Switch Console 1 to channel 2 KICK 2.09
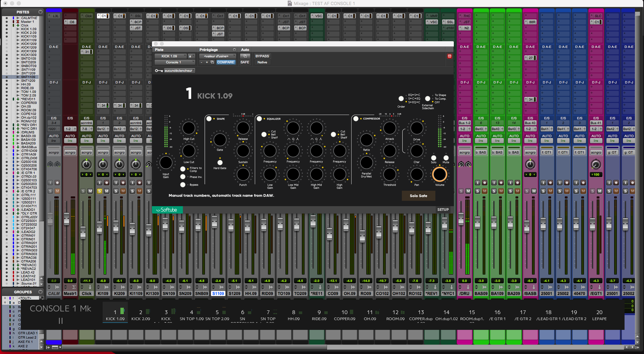644x354 pixels. click(141, 313)
